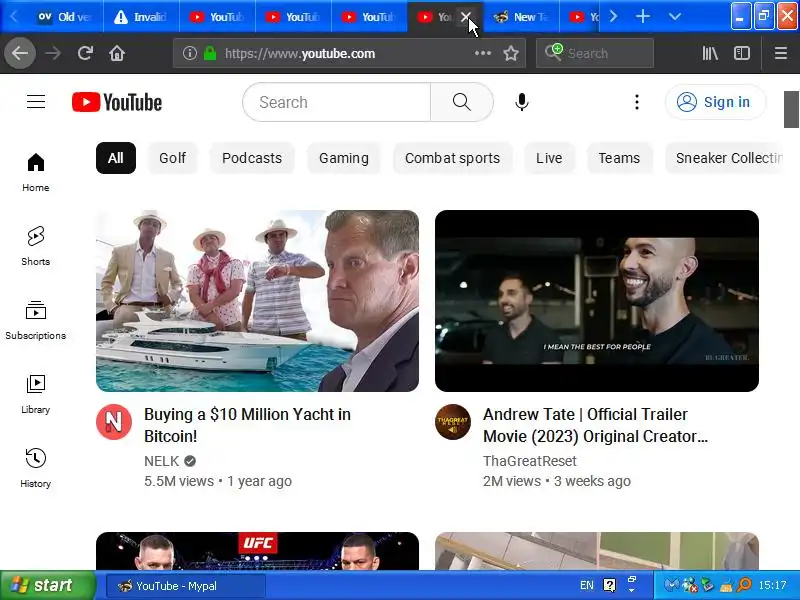Select the Teams filter chip
This screenshot has height=600, width=800.
619,158
